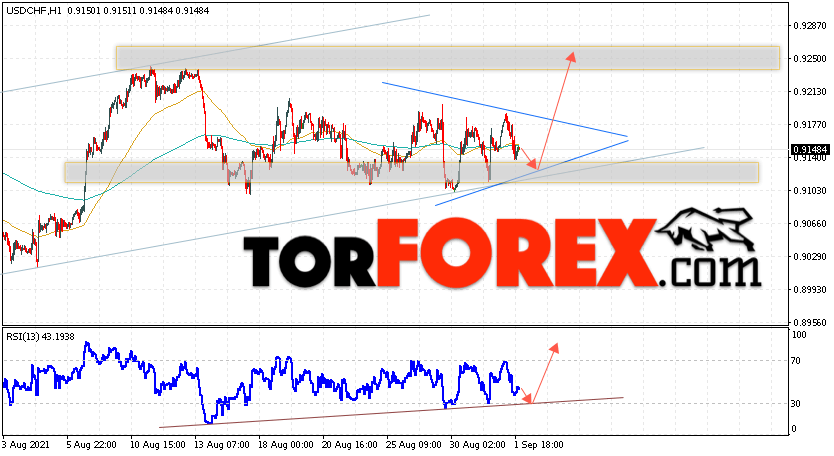This screenshot has width=834, height=456.
Task: Click the 30 Aug 02:00 time label
Action: (x=477, y=444)
